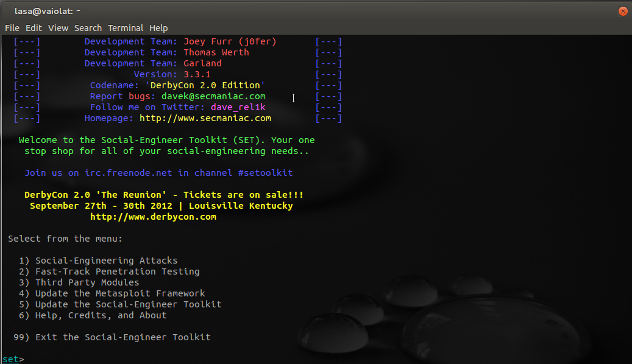Screen dimensions: 632x364
Task: Click option 5 Update the Social-Engineer Toolkit
Action: 120,304
